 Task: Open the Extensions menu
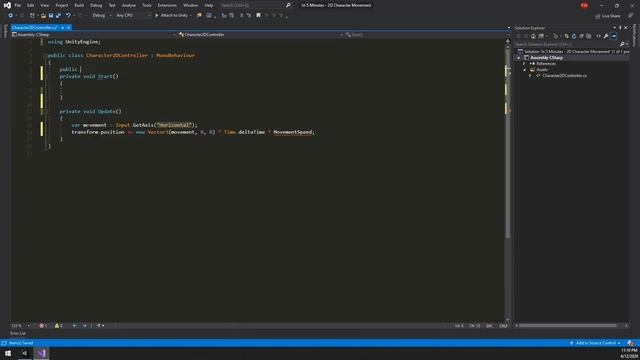pyautogui.click(x=167, y=5)
